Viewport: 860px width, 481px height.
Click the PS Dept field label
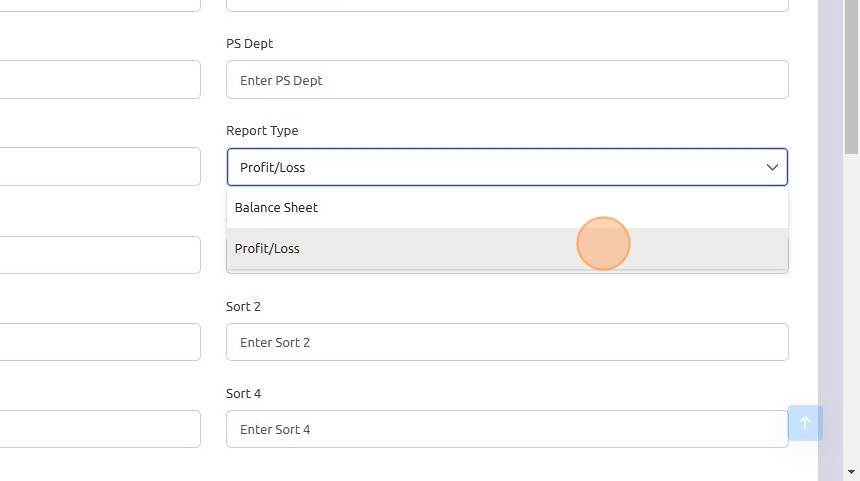[250, 44]
